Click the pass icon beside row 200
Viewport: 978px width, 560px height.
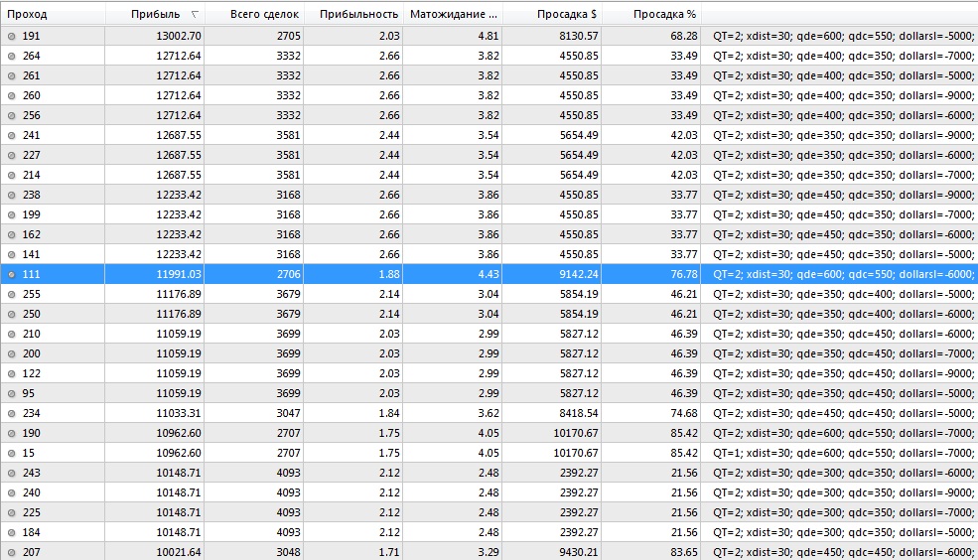pos(11,353)
